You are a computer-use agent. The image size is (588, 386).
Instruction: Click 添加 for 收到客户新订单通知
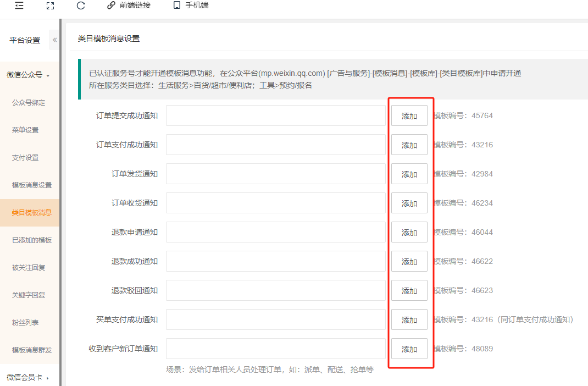point(409,349)
